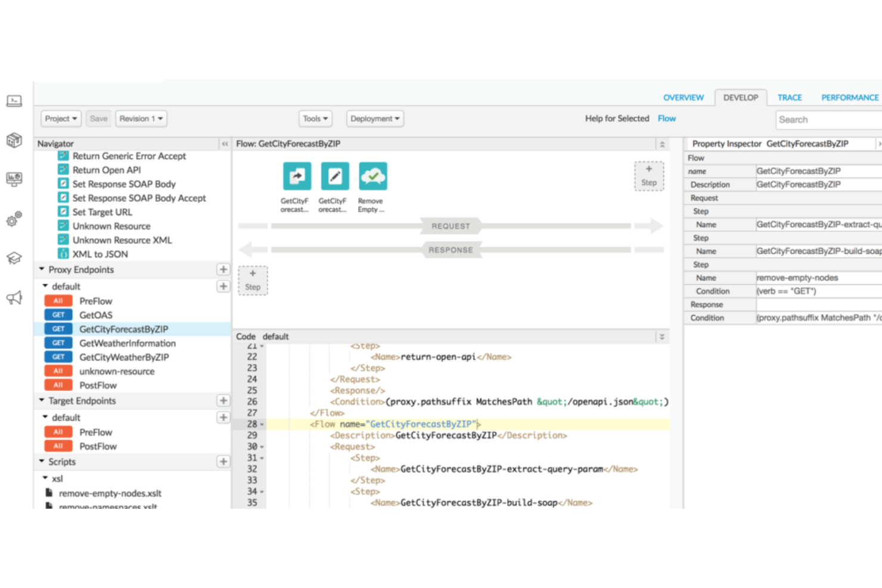The height and width of the screenshot is (588, 882).
Task: Collapse Proxy Endpoints section
Action: [x=42, y=269]
